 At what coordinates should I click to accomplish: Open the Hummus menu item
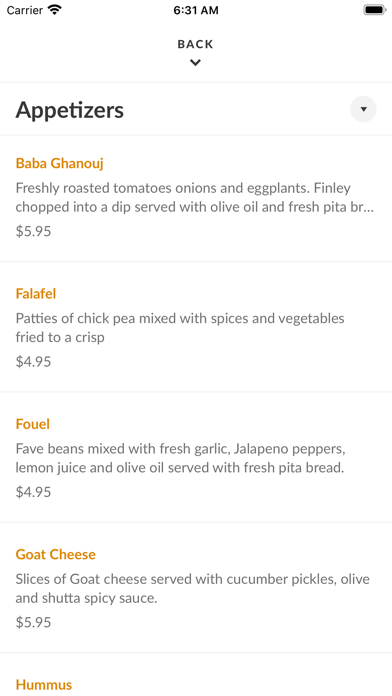click(x=44, y=684)
